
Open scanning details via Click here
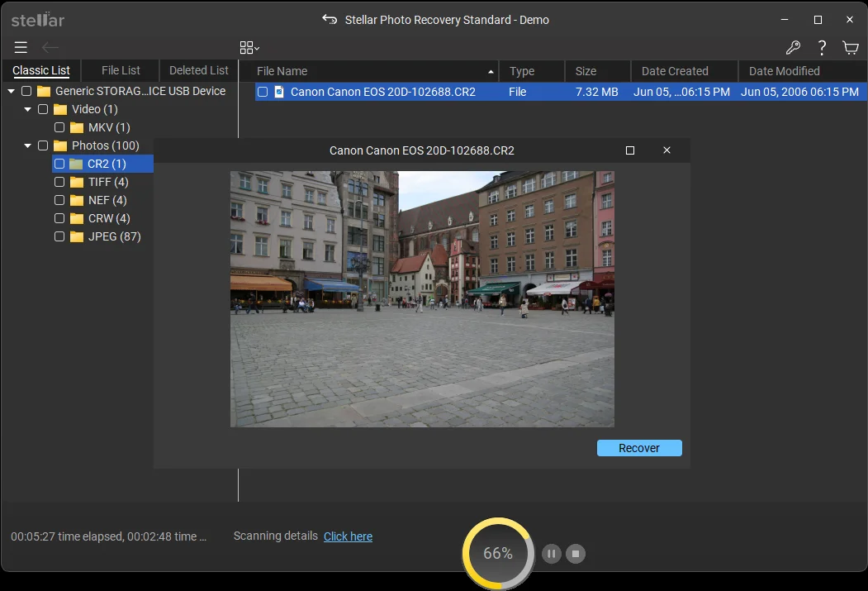(348, 536)
